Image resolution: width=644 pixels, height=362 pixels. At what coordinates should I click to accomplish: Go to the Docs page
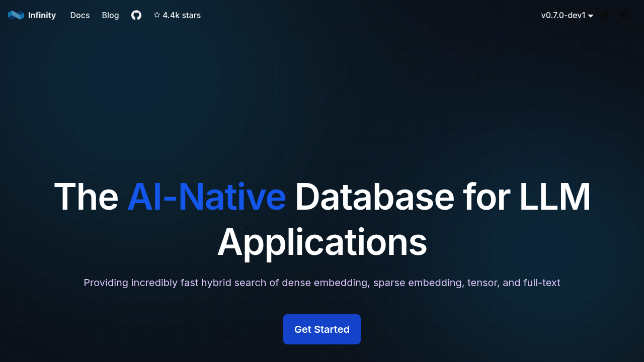pyautogui.click(x=80, y=15)
